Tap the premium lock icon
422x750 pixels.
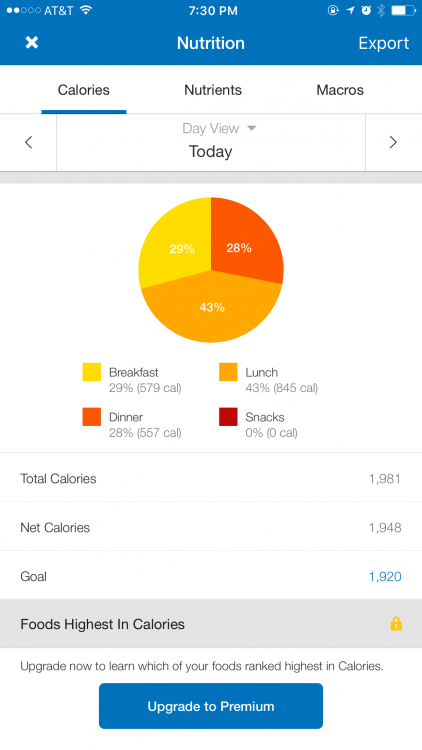[396, 624]
